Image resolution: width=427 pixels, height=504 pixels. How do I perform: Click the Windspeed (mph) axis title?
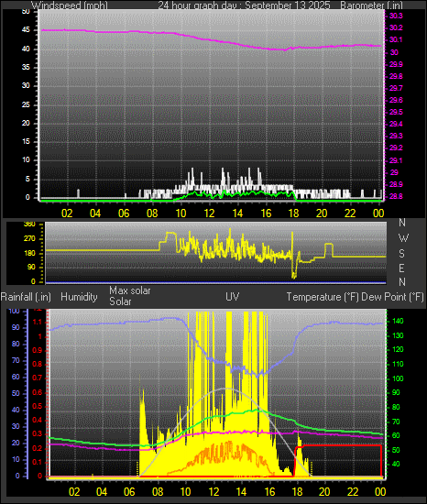[x=70, y=5]
